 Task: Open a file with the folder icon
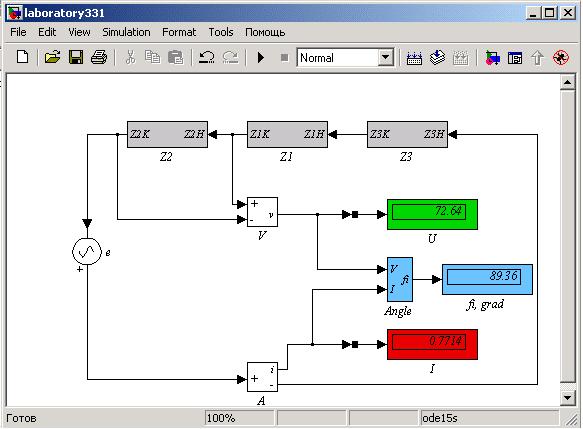(x=52, y=58)
